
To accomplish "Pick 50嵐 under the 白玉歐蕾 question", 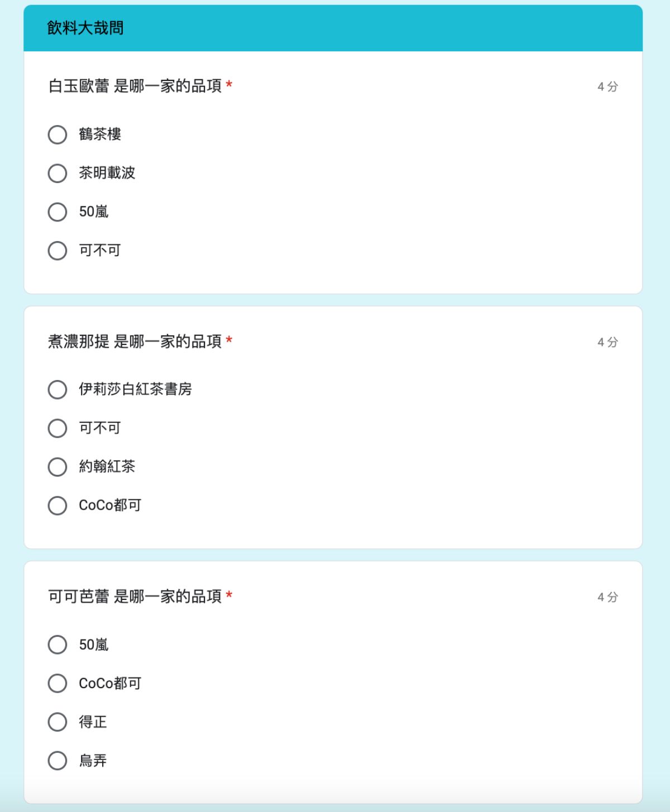I will [58, 212].
